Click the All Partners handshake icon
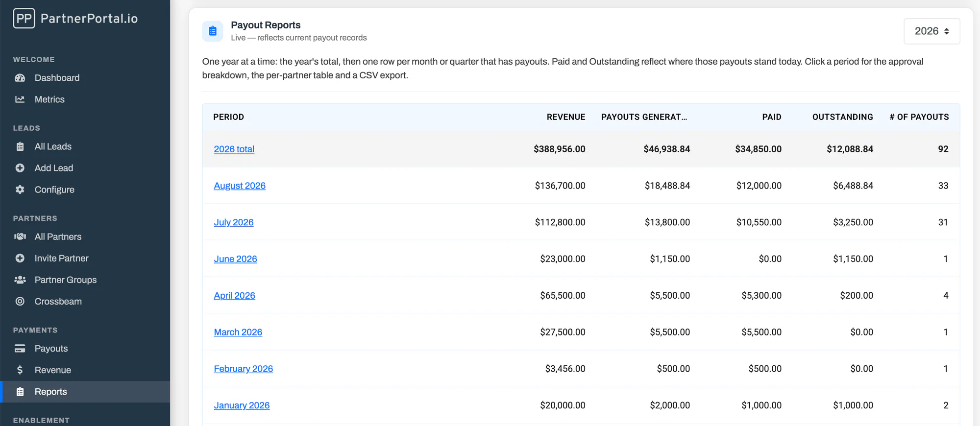Viewport: 980px width, 426px height. point(20,237)
